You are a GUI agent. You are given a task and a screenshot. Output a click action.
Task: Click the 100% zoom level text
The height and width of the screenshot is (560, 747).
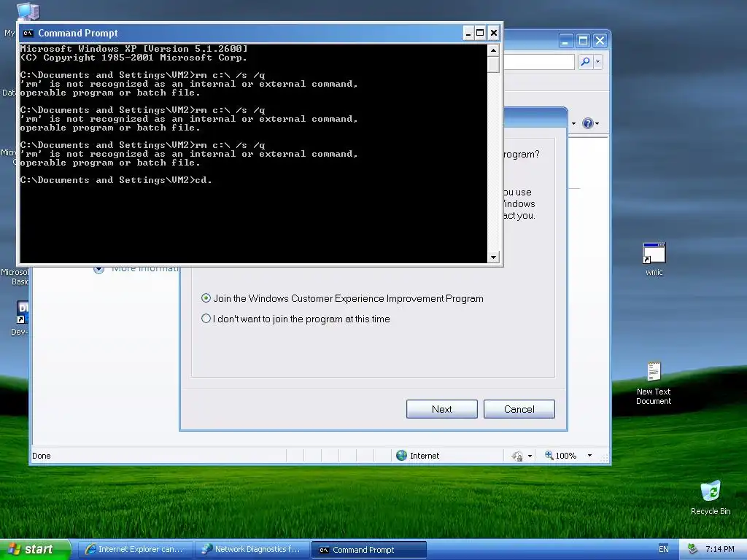(x=566, y=456)
